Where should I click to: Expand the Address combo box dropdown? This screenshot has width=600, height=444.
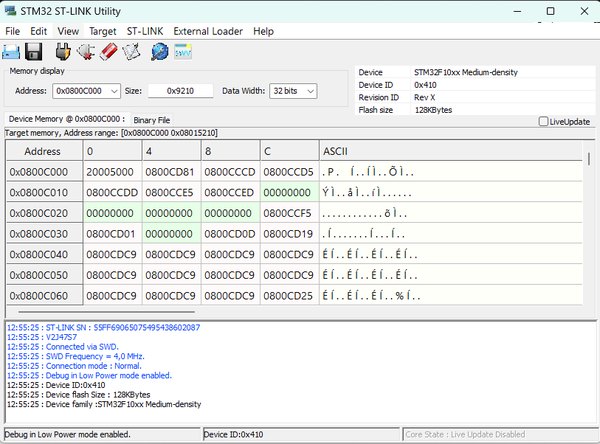(114, 91)
